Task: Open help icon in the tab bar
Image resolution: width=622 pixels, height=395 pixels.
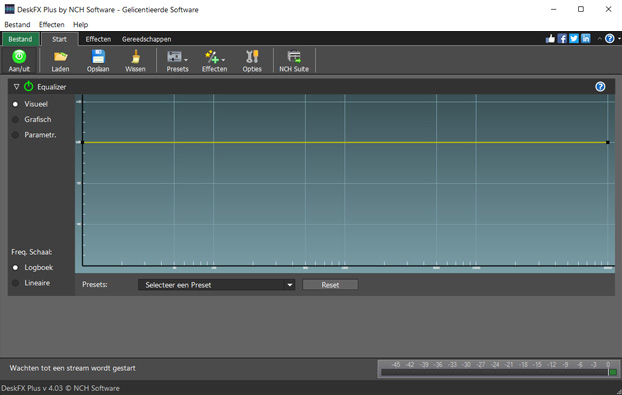Action: pos(610,38)
